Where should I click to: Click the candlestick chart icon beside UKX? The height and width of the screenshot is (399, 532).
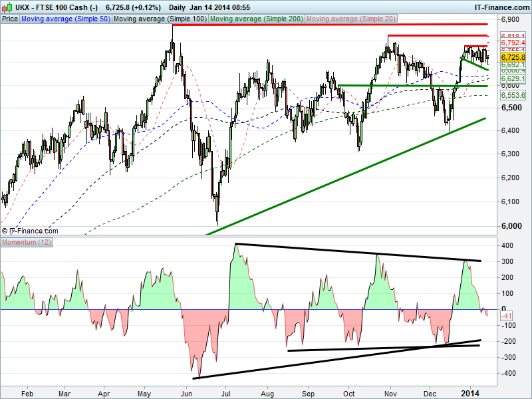7,7
